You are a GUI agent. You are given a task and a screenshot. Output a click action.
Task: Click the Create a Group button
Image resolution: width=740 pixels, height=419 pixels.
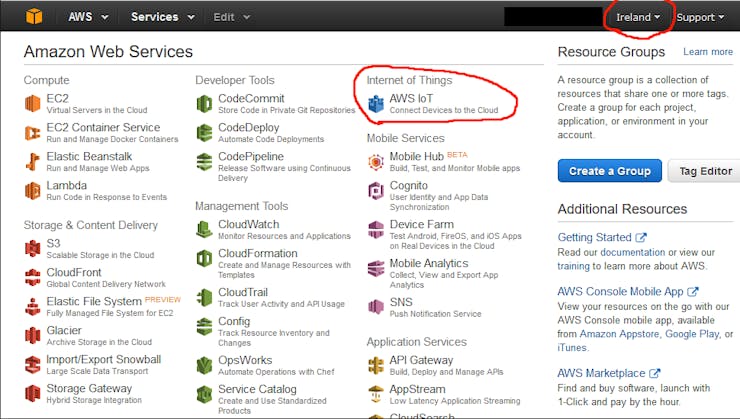click(x=610, y=171)
